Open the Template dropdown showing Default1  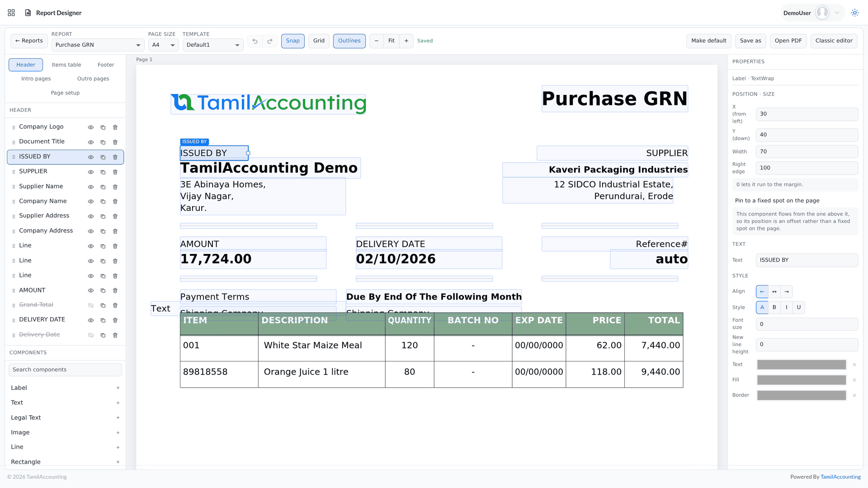213,45
